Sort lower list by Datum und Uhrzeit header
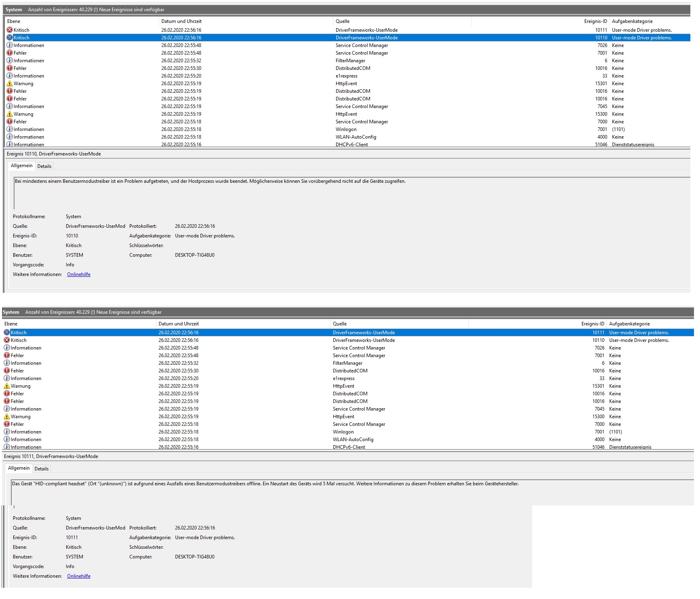700x599 pixels. 243,324
